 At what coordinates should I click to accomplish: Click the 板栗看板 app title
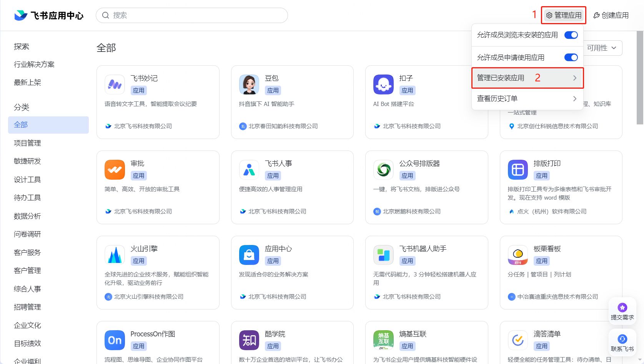(x=547, y=249)
